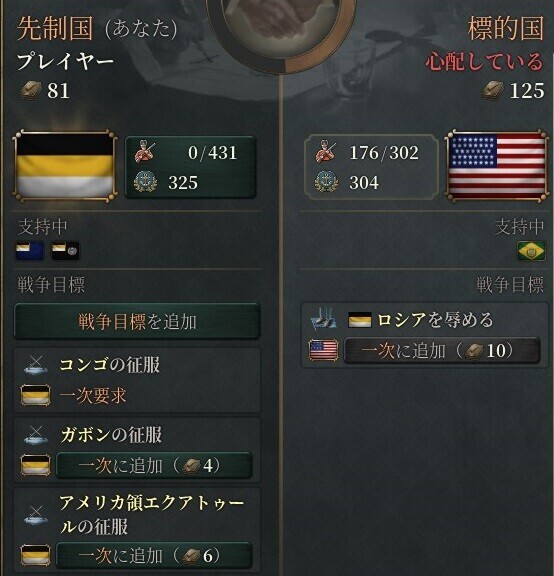Click the United States flag of the target country
554x576 pixels.
(x=497, y=166)
